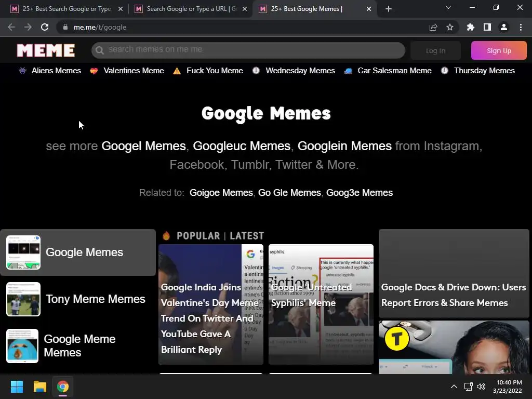Image resolution: width=532 pixels, height=399 pixels.
Task: Click the flame icon by POPULAR
Action: coord(166,235)
